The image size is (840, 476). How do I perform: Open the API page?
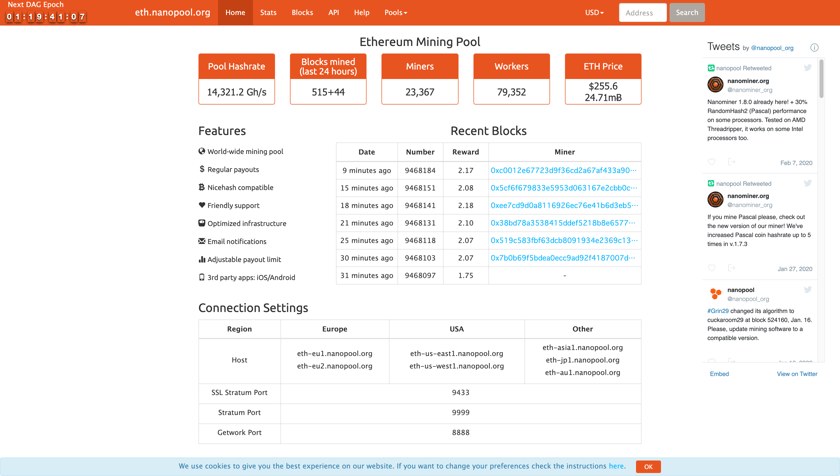pos(334,12)
